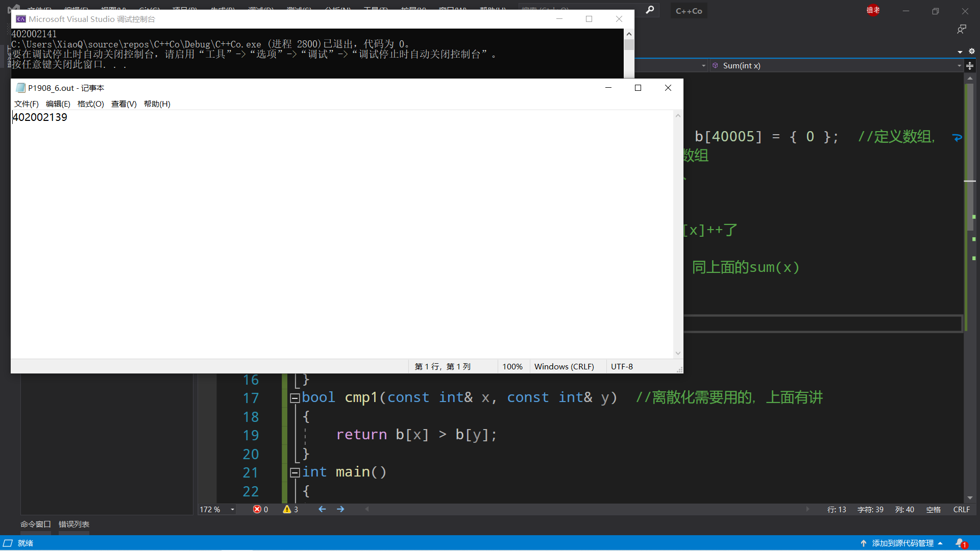Screen dimensions: 980x551
Task: Click 添加到源代码管理 in status bar
Action: pyautogui.click(x=902, y=543)
